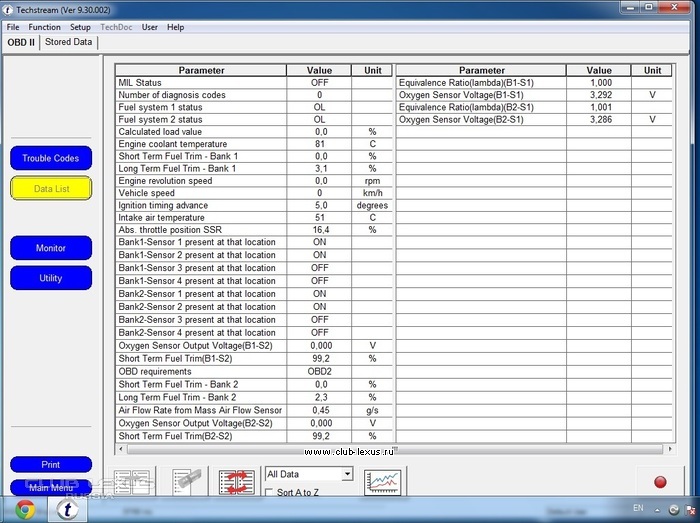Click the horizontal scrollbar below the data table
Screen dimensions: 700x523
pyautogui.click(x=390, y=449)
